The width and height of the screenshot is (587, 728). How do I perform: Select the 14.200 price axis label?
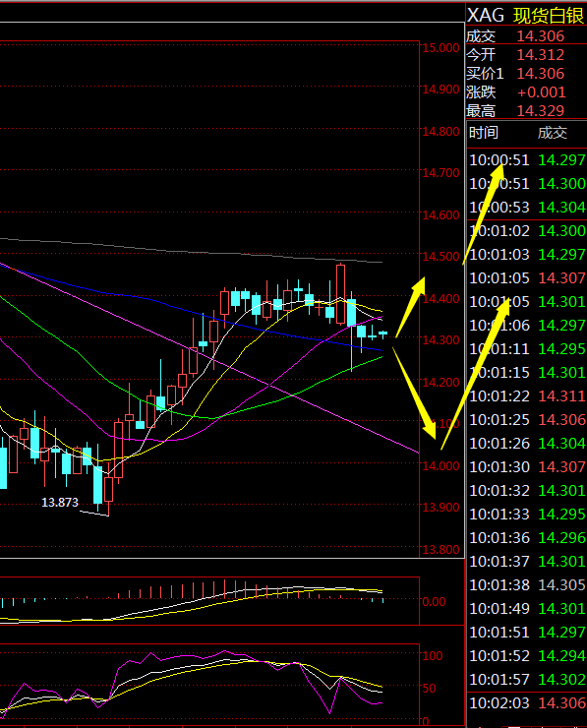point(440,383)
